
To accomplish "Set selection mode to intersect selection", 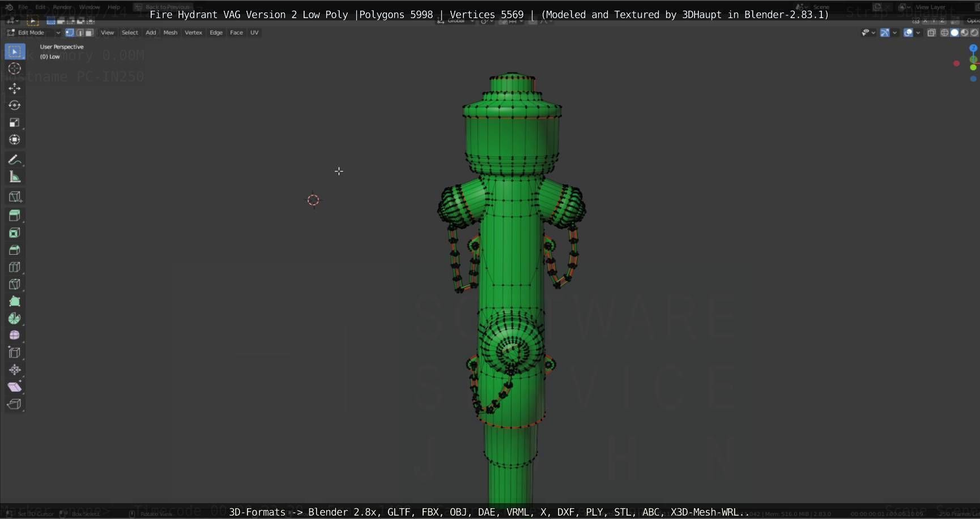I will coord(91,21).
